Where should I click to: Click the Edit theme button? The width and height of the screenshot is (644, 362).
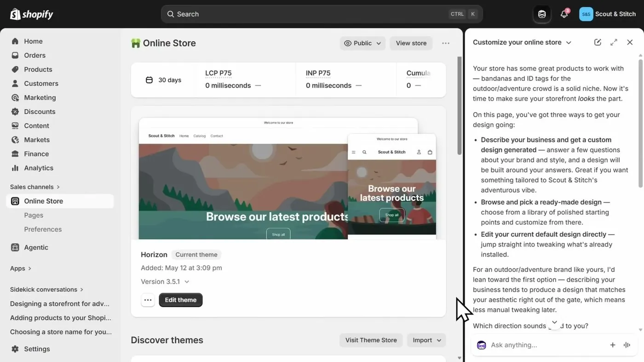181,300
